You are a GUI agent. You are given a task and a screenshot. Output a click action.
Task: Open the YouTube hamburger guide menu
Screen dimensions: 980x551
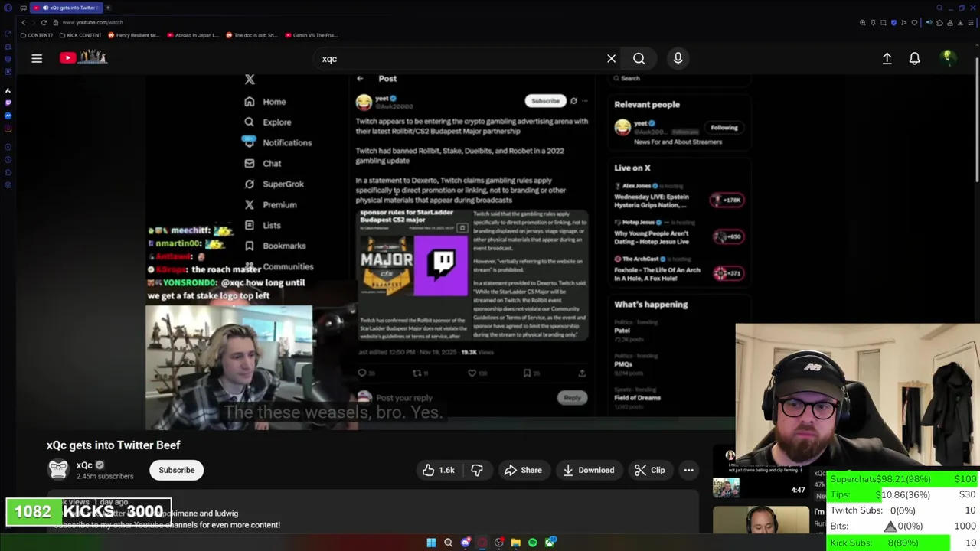point(37,58)
